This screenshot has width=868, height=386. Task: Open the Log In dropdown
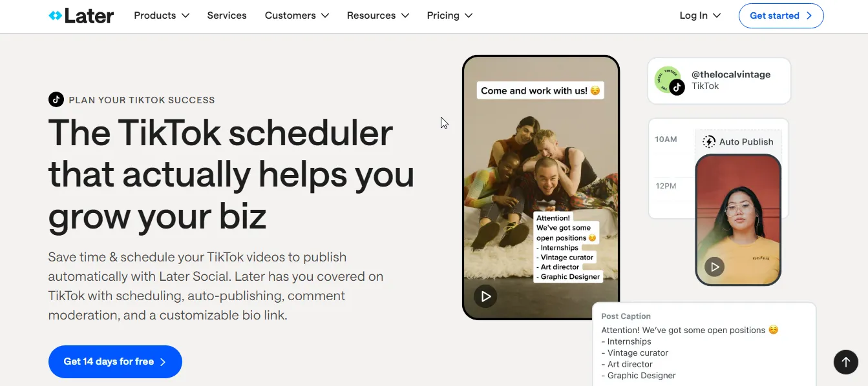click(700, 15)
